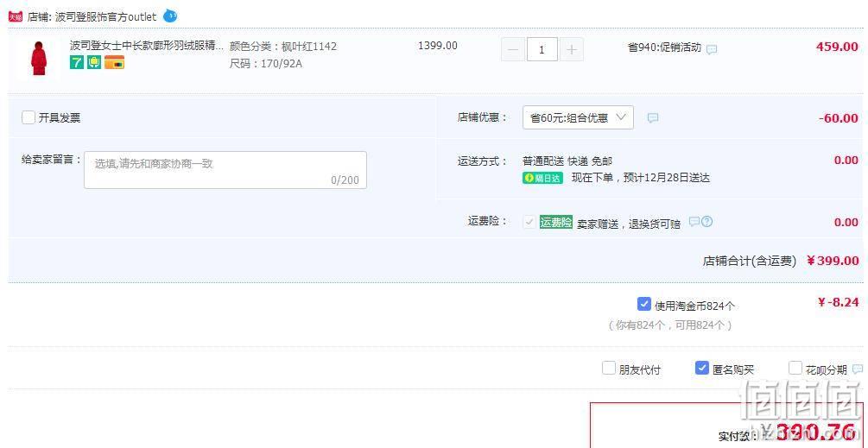Click the 省940:促销活动 promotion text

664,47
